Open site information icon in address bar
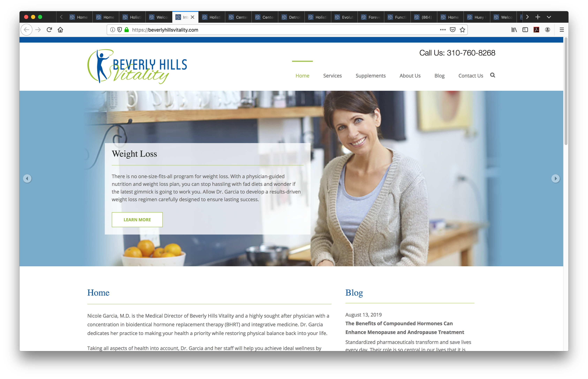This screenshot has height=379, width=588. point(112,30)
